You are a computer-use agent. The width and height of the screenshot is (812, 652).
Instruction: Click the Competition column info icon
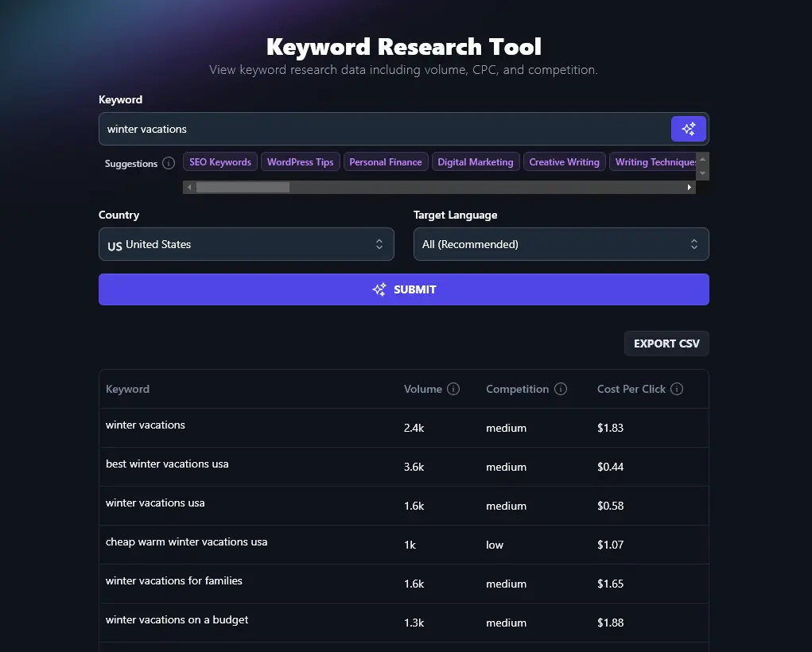pos(562,389)
